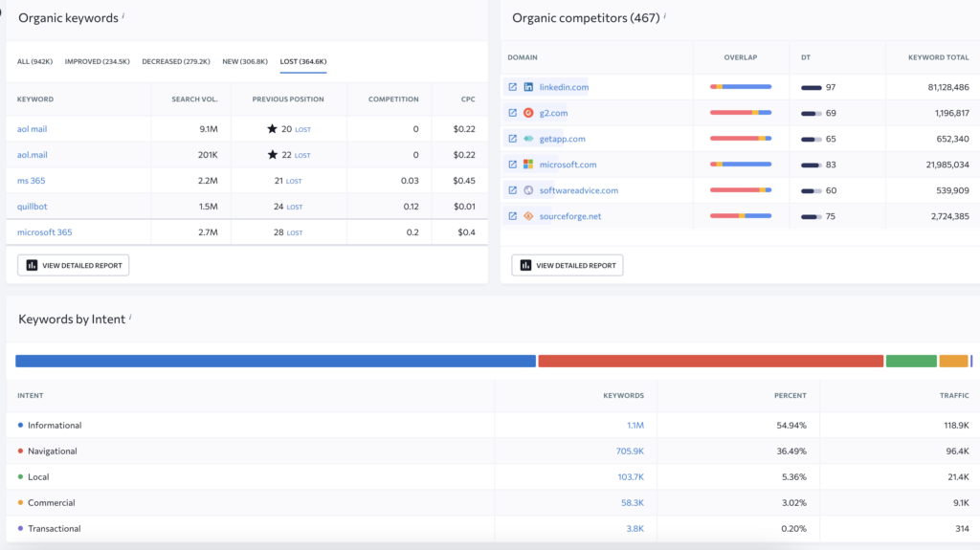Click the Navigational intent row label
This screenshot has height=550, width=980.
coord(52,451)
